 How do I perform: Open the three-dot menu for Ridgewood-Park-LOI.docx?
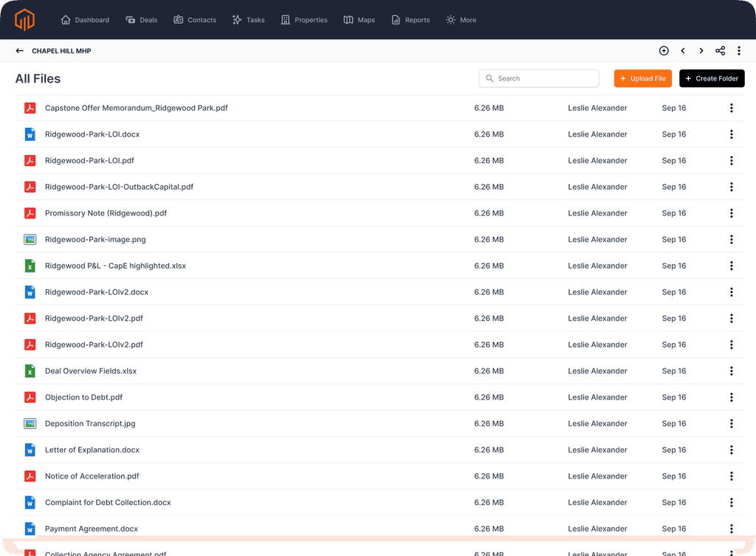point(732,134)
